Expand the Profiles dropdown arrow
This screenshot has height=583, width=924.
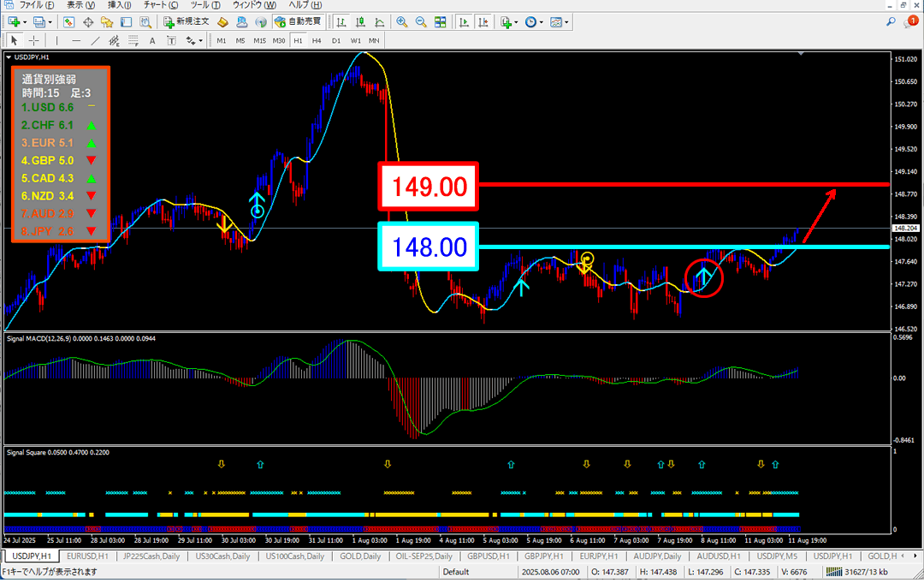[50, 22]
